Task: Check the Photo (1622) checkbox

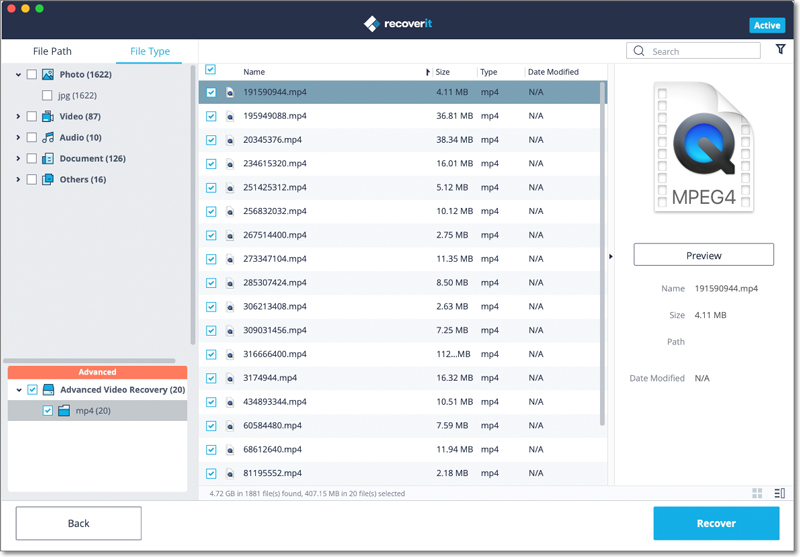Action: pyautogui.click(x=32, y=74)
